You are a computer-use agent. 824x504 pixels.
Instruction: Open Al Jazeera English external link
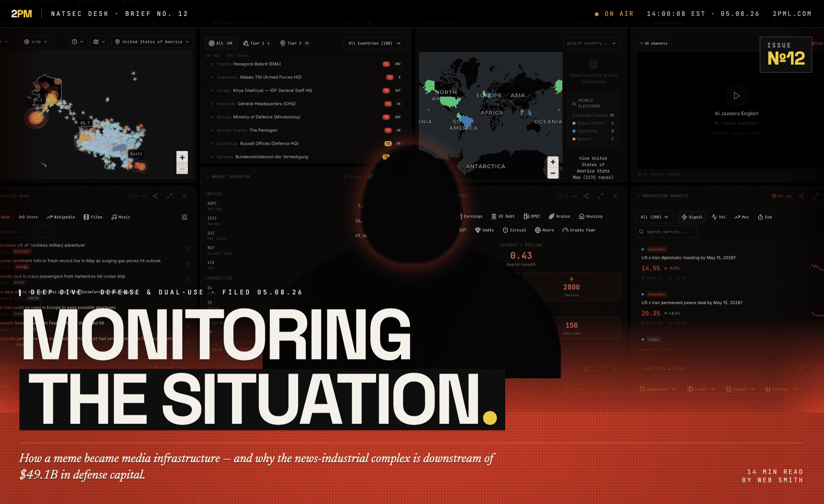click(659, 174)
